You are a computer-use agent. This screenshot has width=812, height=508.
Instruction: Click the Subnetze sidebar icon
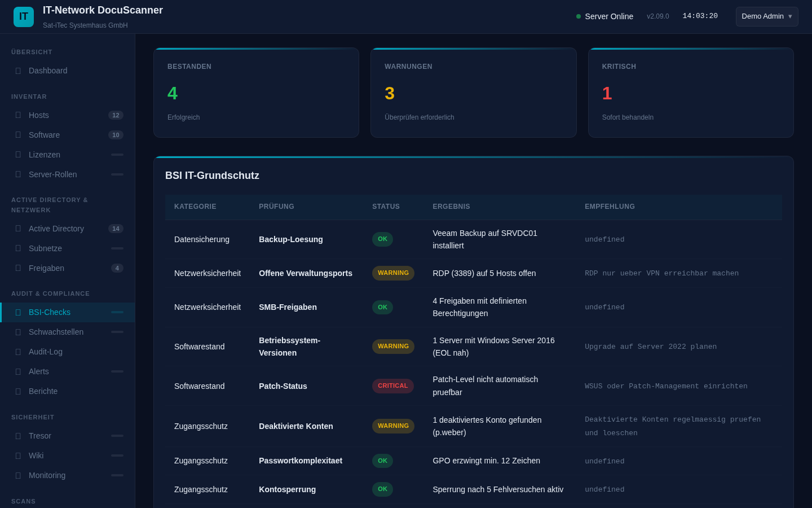pos(18,248)
